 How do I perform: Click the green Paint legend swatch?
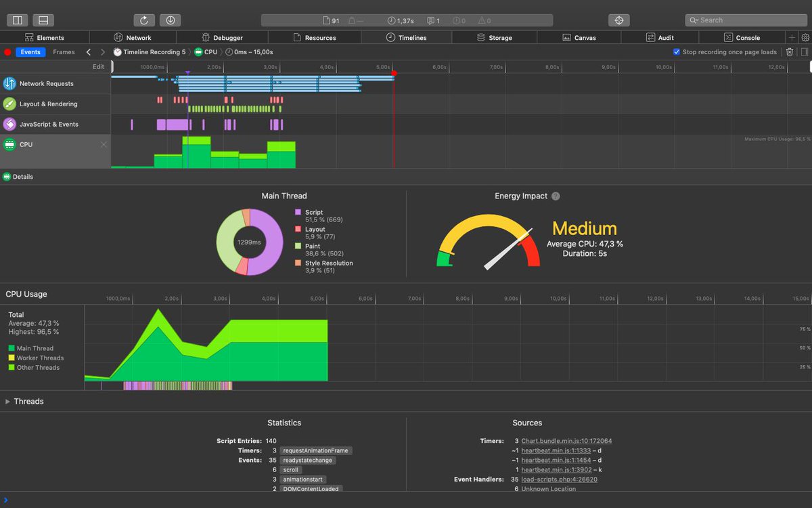pyautogui.click(x=298, y=247)
